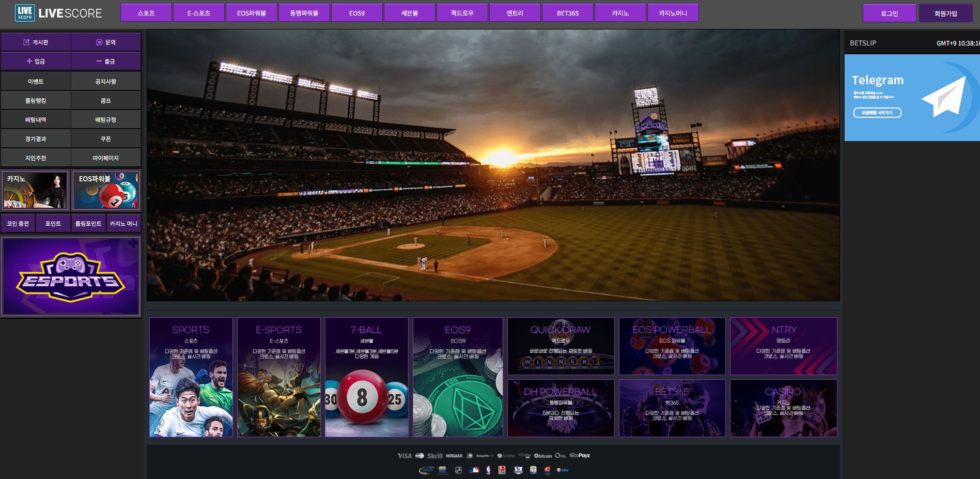Open the DH POWERBALL game card
This screenshot has width=980, height=479.
561,408
